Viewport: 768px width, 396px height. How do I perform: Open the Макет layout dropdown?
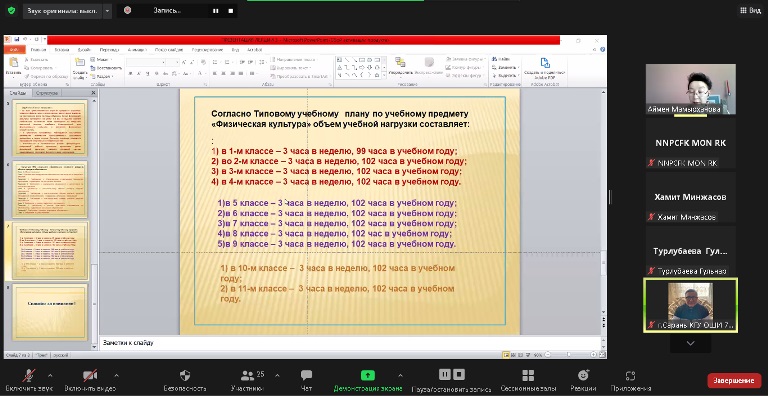tap(102, 60)
